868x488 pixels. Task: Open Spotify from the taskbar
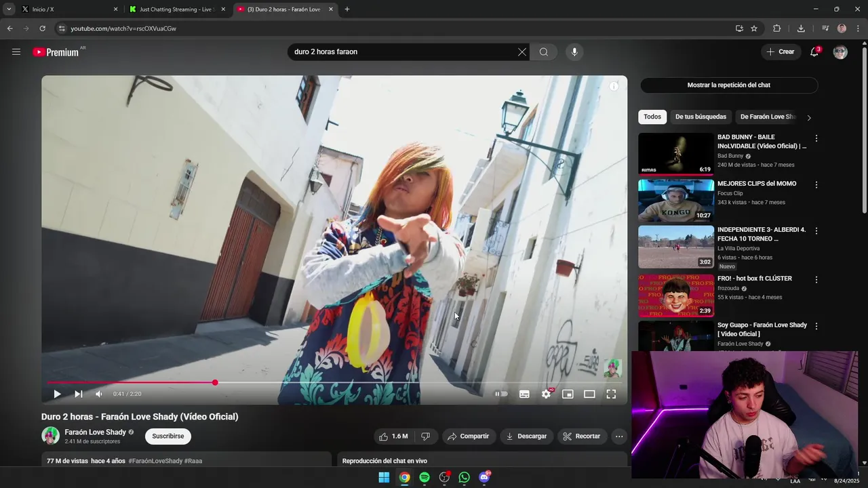pyautogui.click(x=425, y=477)
